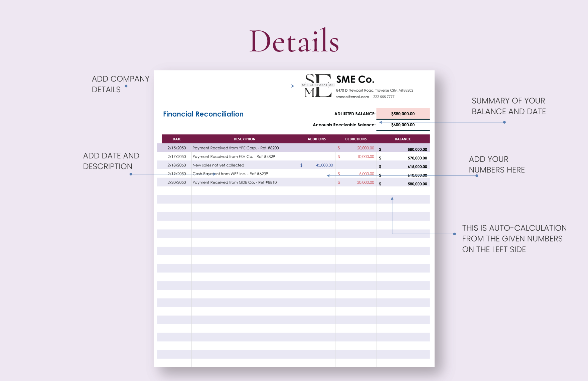Image resolution: width=588 pixels, height=381 pixels.
Task: Click the Accounts Receivable Balance value
Action: coord(403,125)
